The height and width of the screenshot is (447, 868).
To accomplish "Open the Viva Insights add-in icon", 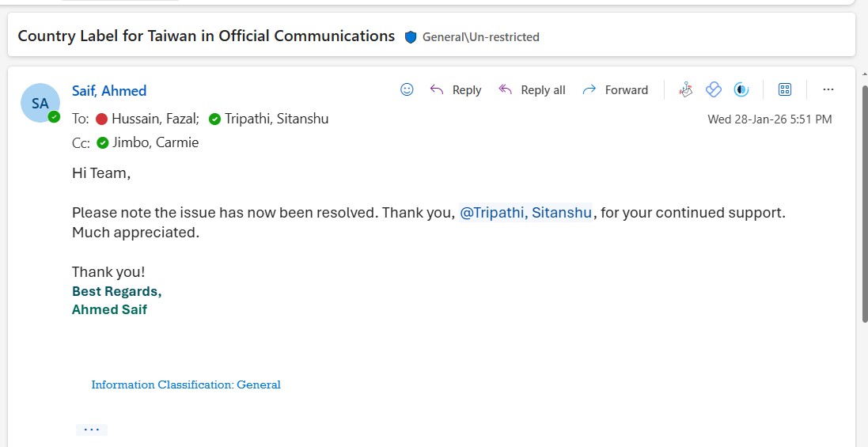I will click(x=714, y=89).
